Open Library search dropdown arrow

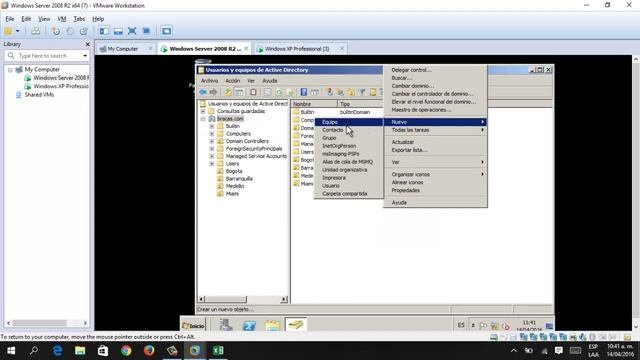(85, 56)
